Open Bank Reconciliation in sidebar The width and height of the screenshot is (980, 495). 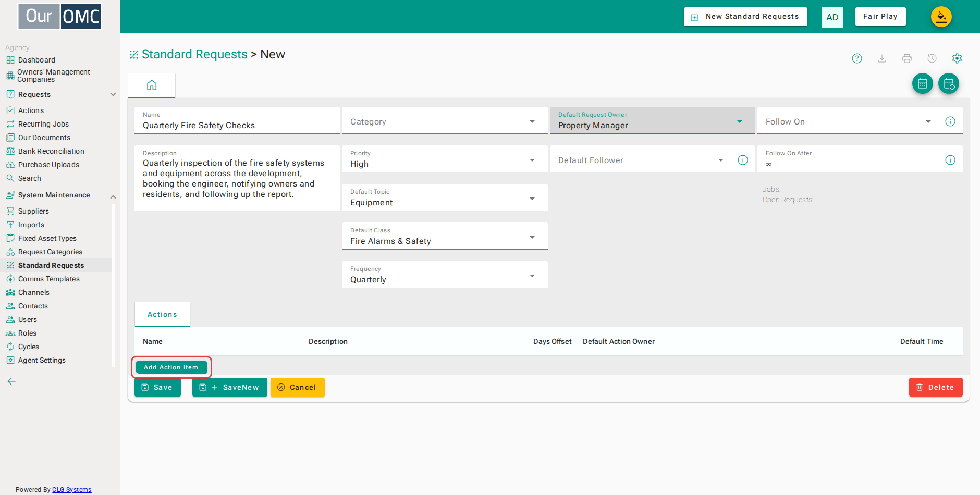(51, 151)
